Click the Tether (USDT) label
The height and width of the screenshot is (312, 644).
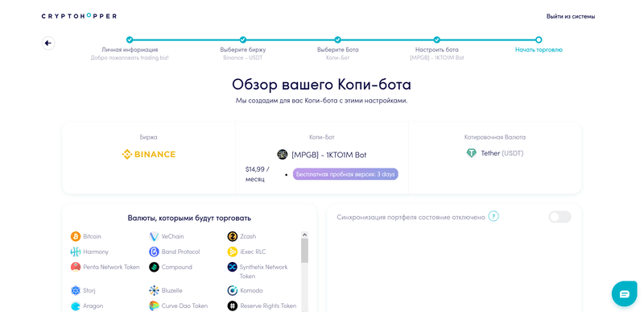pyautogui.click(x=502, y=153)
